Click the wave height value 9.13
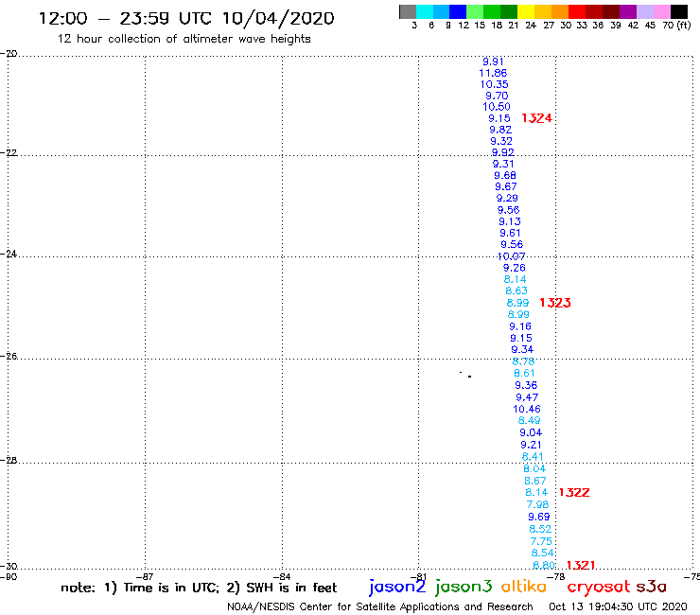The width and height of the screenshot is (700, 615). point(510,221)
